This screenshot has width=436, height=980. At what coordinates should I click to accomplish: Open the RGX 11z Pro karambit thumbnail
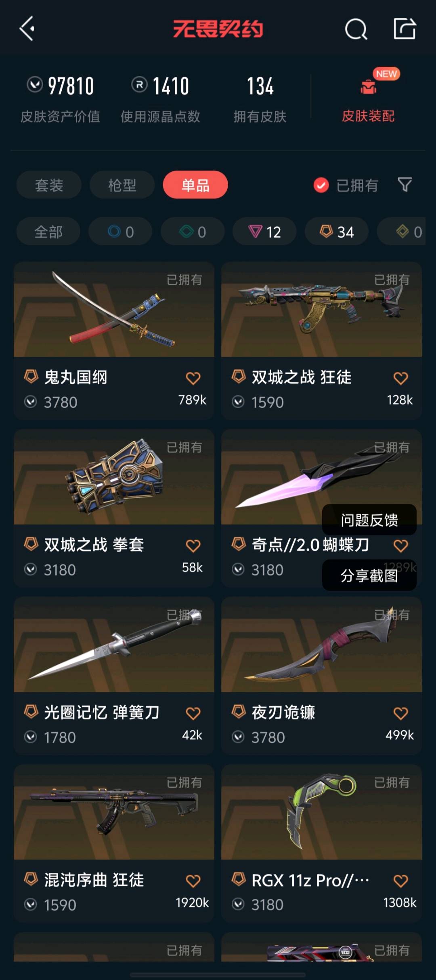pos(321,812)
